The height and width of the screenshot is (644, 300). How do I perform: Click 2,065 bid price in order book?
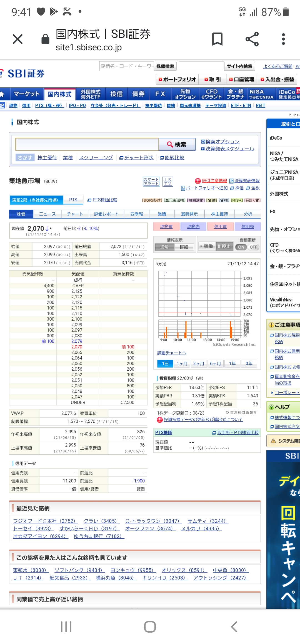coord(77,352)
